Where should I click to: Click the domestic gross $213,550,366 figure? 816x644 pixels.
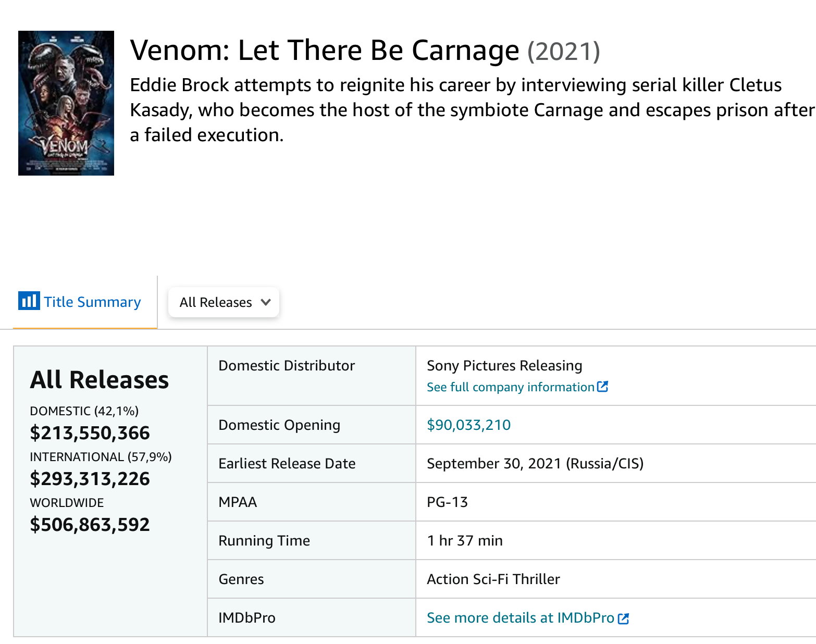tap(90, 433)
